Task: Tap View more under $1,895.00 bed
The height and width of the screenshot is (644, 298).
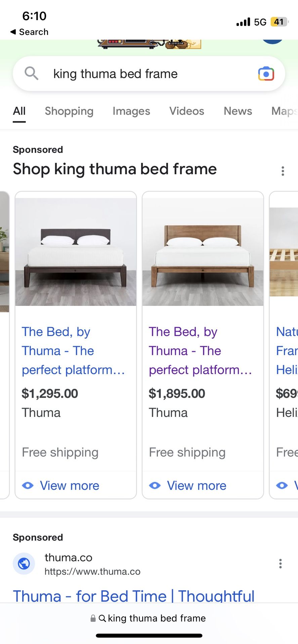Action: tap(197, 485)
